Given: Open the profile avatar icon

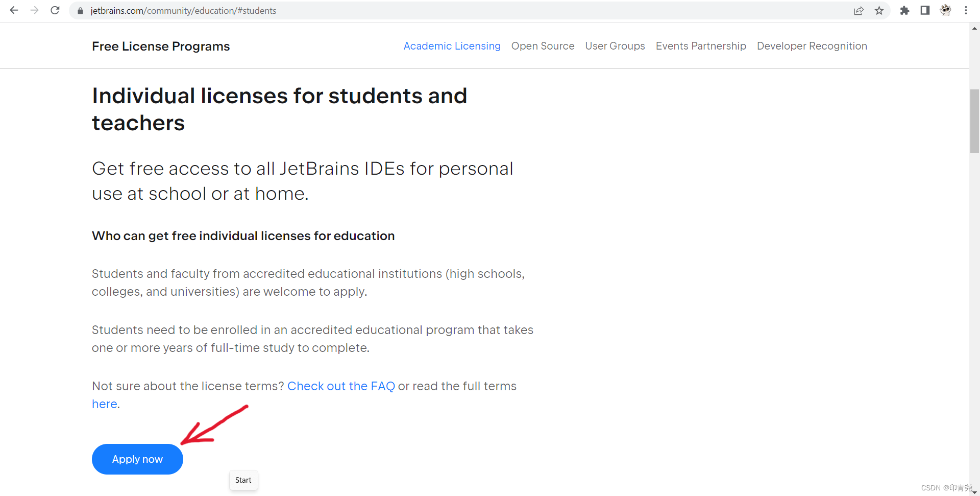Looking at the screenshot, I should 945,11.
